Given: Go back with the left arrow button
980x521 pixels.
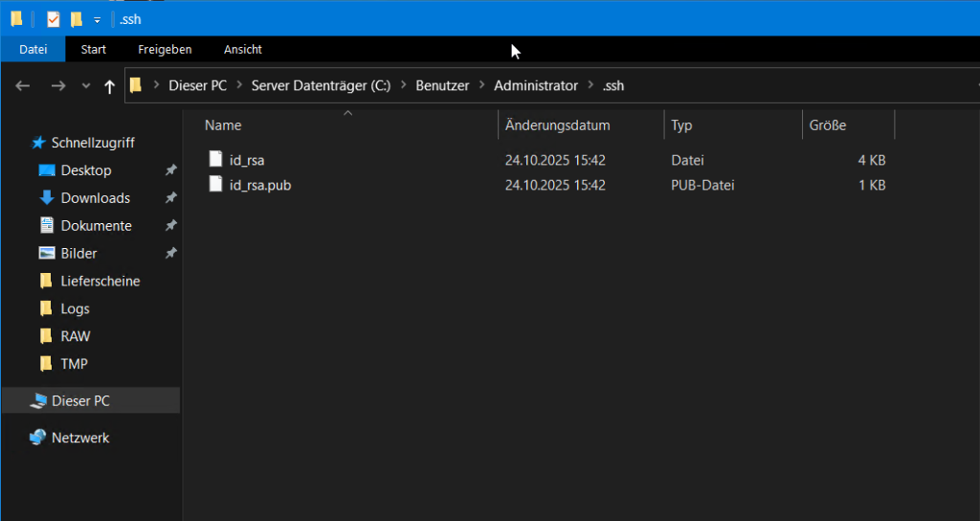Looking at the screenshot, I should tap(23, 86).
